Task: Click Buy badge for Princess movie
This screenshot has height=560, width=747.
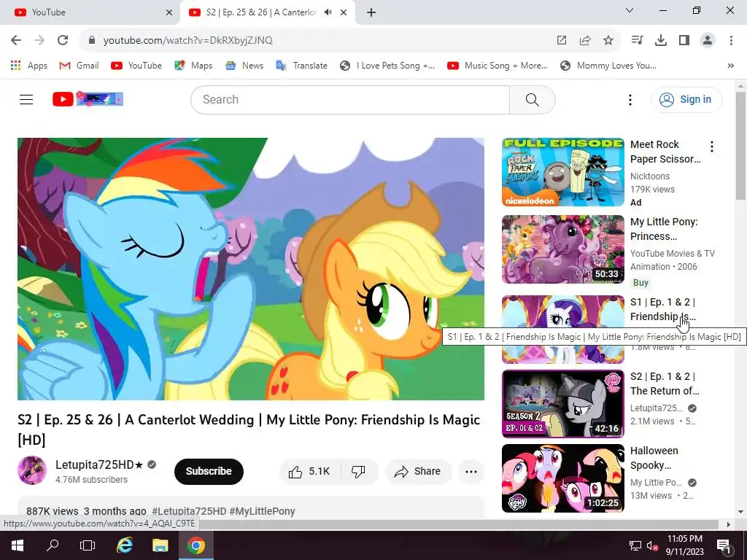Action: pyautogui.click(x=640, y=283)
